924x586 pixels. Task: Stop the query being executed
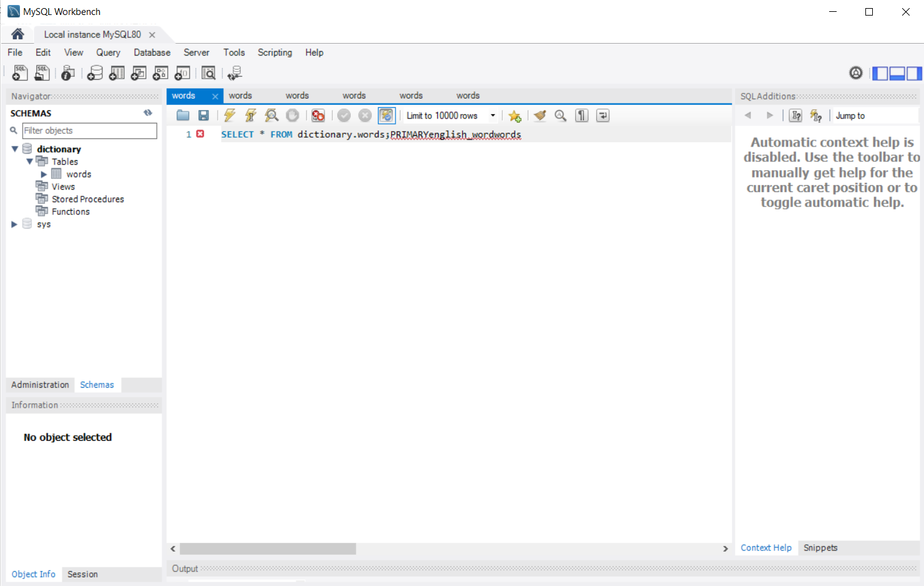(292, 115)
